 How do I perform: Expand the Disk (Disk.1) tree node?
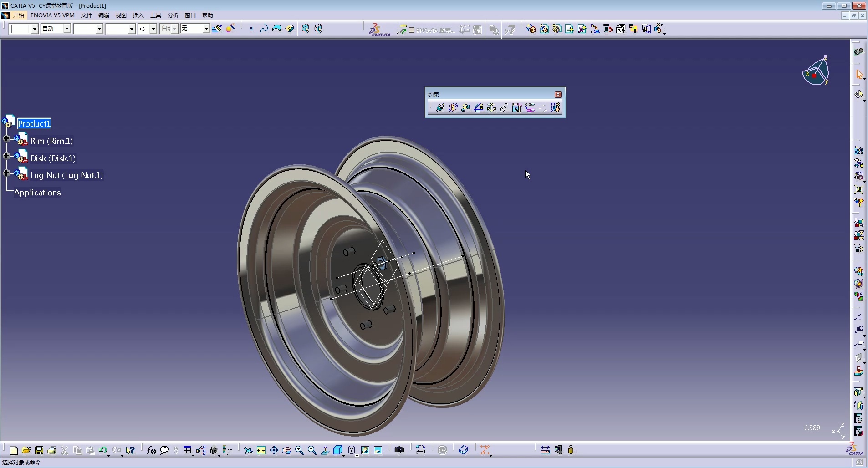point(6,156)
